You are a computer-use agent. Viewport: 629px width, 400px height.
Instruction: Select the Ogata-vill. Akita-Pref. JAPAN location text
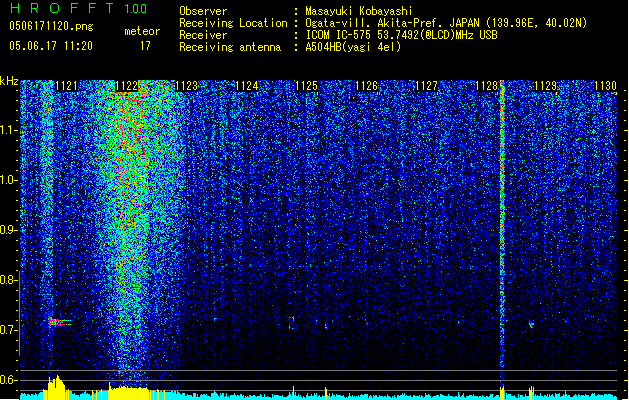(446, 23)
